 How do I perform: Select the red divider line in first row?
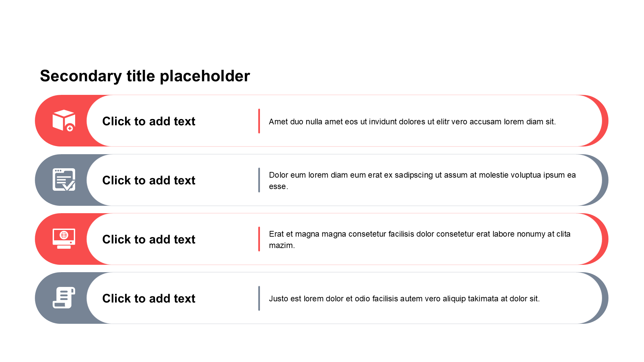[x=259, y=121]
